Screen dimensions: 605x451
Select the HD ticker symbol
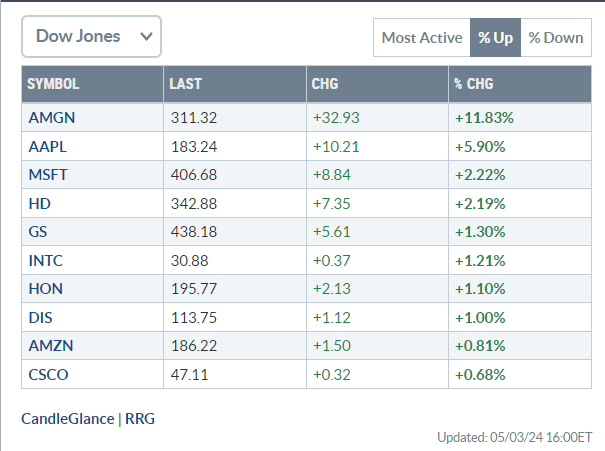click(x=40, y=204)
